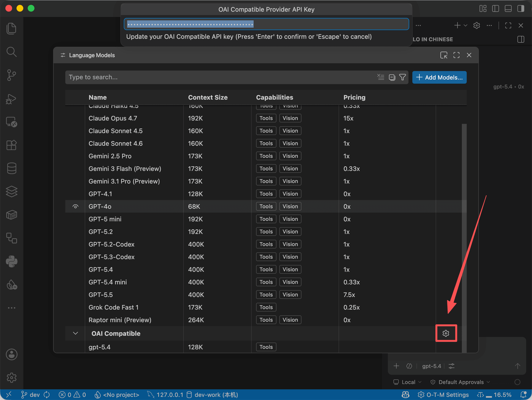Collapse all model groups icon
Image resolution: width=532 pixels, height=400 pixels.
392,77
